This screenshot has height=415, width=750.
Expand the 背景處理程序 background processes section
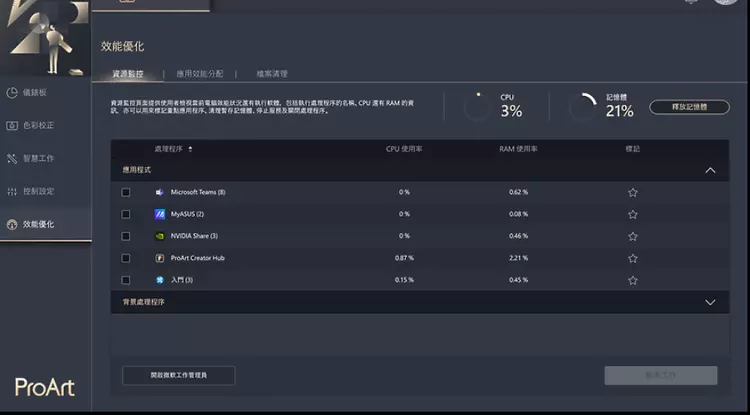click(710, 302)
